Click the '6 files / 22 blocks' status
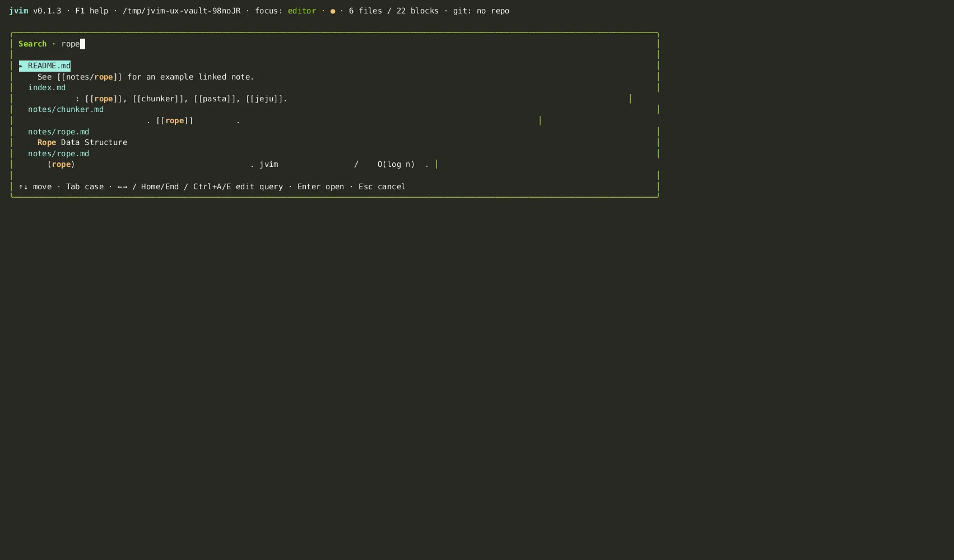Screen dimensions: 954x560 click(394, 11)
